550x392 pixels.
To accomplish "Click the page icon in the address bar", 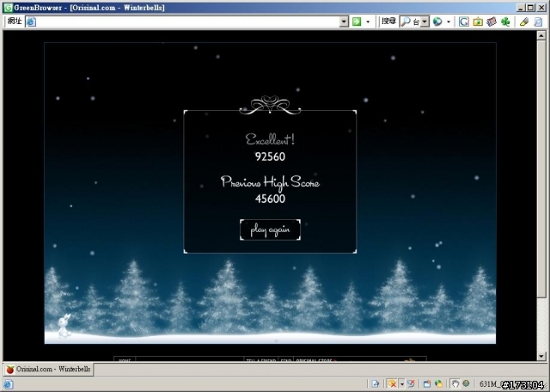I will click(x=31, y=21).
